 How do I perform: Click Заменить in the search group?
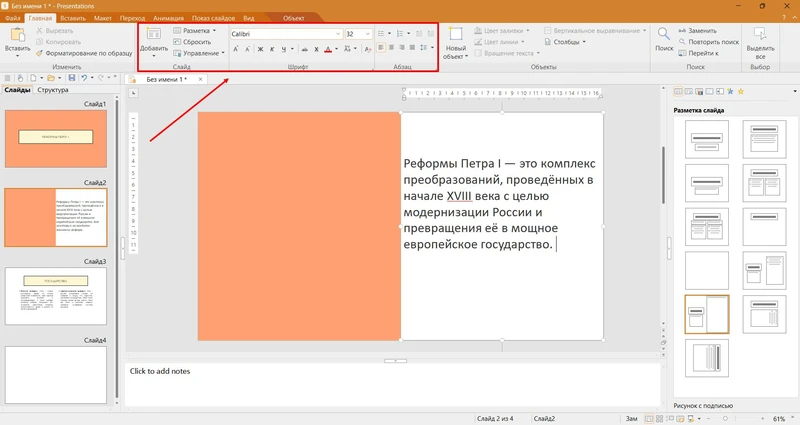point(697,31)
